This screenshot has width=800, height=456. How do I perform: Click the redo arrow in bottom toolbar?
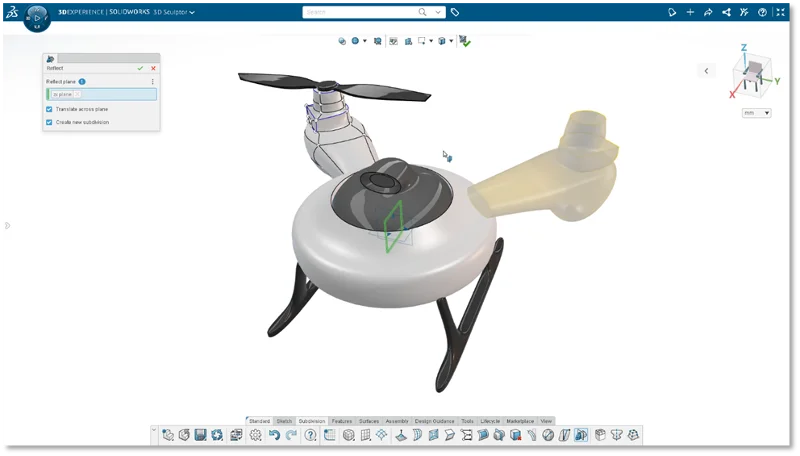[291, 435]
